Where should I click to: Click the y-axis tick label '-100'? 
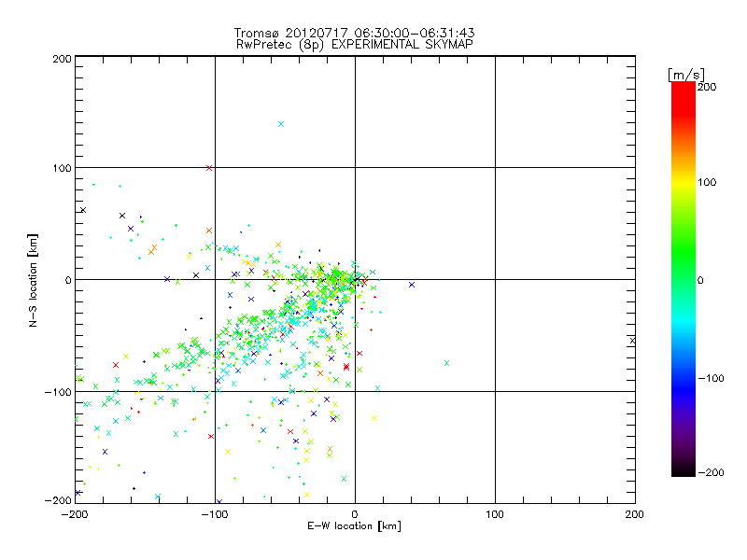58,392
